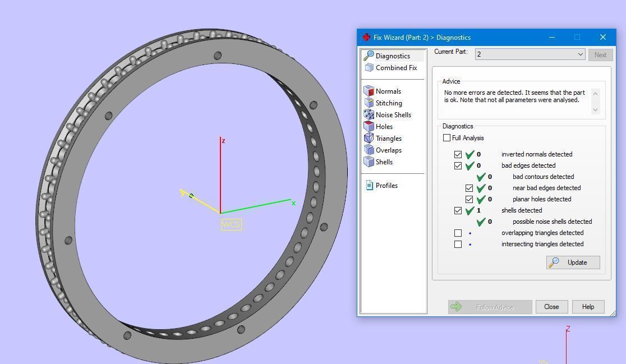Open Combined Fix in the sidebar

pos(391,68)
